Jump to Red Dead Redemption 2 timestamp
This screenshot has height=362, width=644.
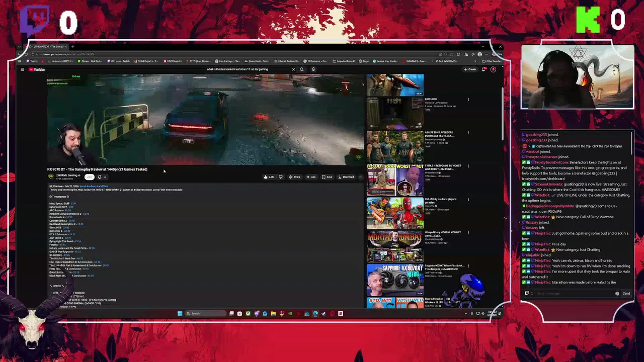(x=80, y=224)
